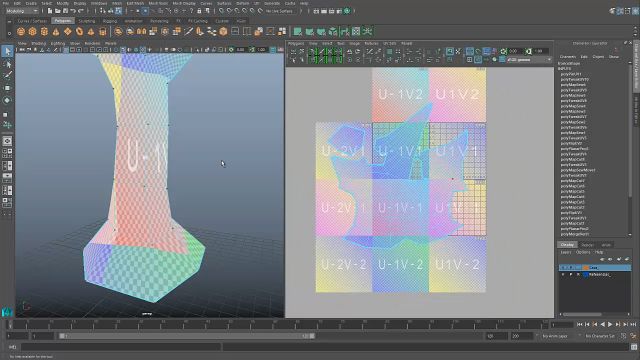Click the play forward button in playback controls

(x=610, y=324)
